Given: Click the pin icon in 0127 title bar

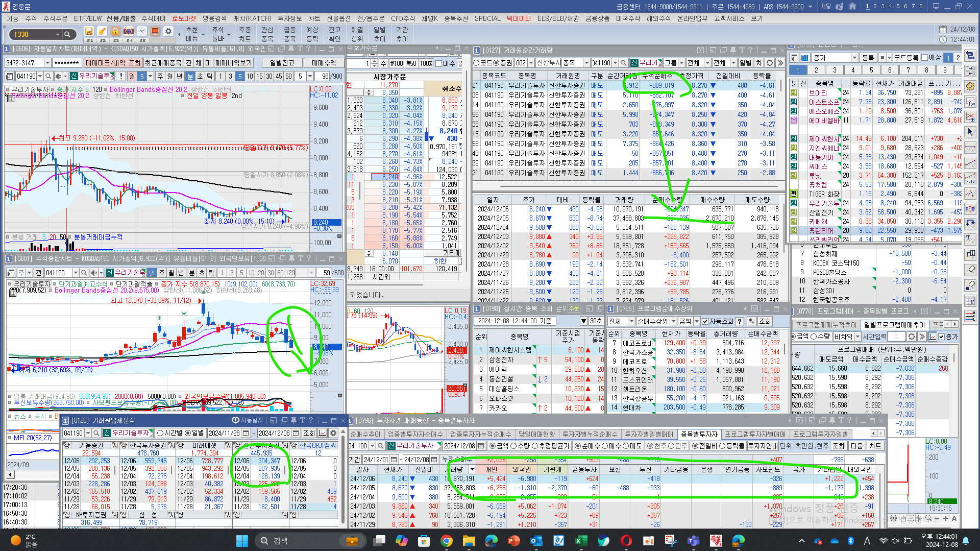Looking at the screenshot, I should (x=733, y=50).
